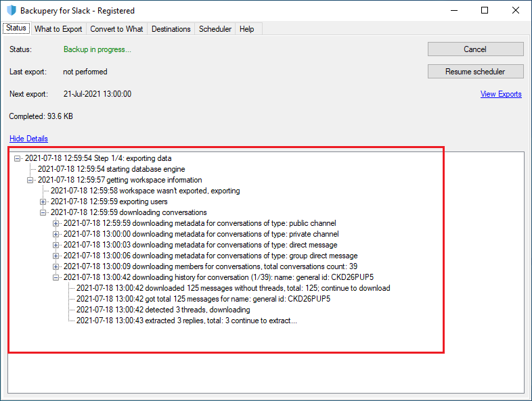Expand the downloading members for conversations node

[x=56, y=266]
